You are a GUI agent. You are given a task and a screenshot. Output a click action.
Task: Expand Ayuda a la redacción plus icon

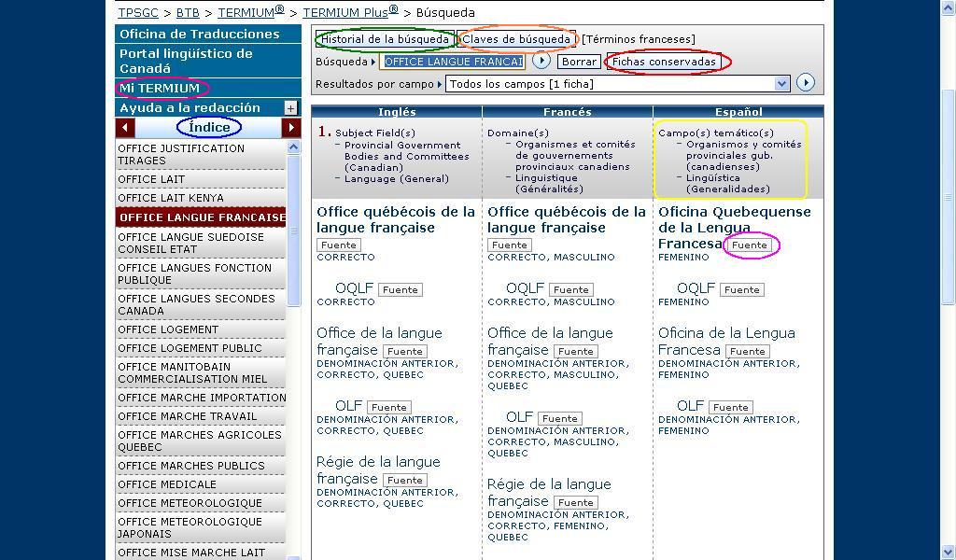pyautogui.click(x=291, y=108)
